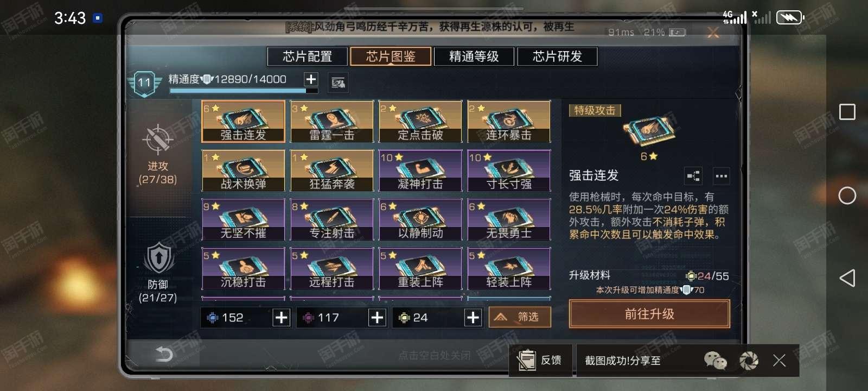Add more purple chip material (117)
The width and height of the screenshot is (868, 391).
pos(377,318)
